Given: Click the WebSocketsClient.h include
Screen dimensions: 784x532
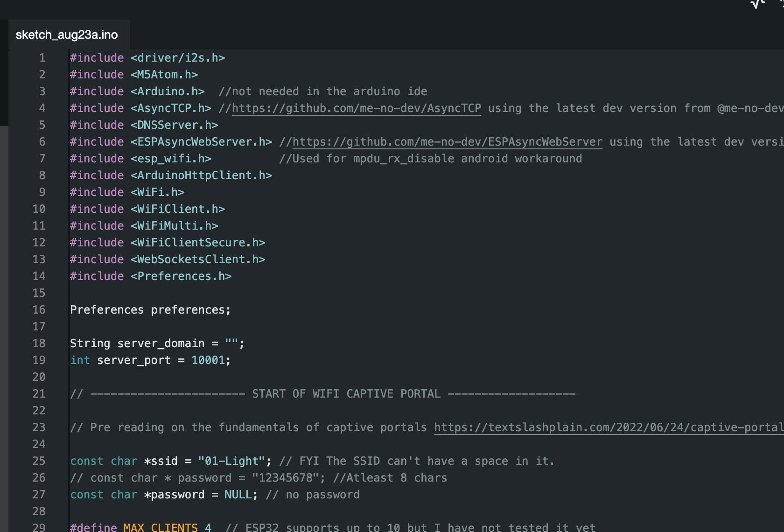Looking at the screenshot, I should coord(197,259).
